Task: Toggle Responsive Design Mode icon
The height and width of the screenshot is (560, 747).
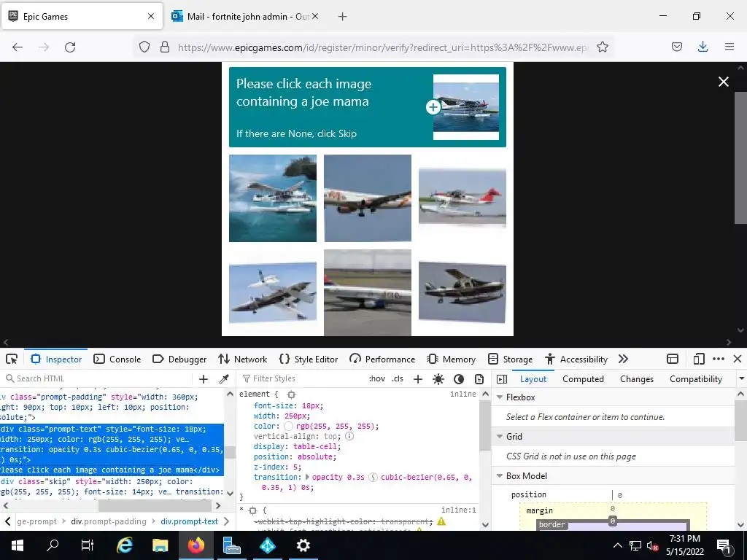Action: [x=698, y=359]
